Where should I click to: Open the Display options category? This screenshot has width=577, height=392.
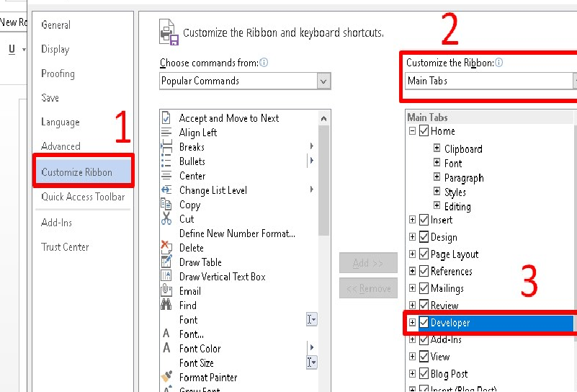pyautogui.click(x=55, y=49)
